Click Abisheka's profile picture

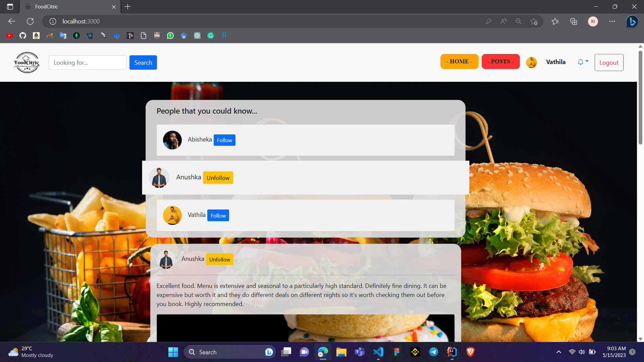172,140
